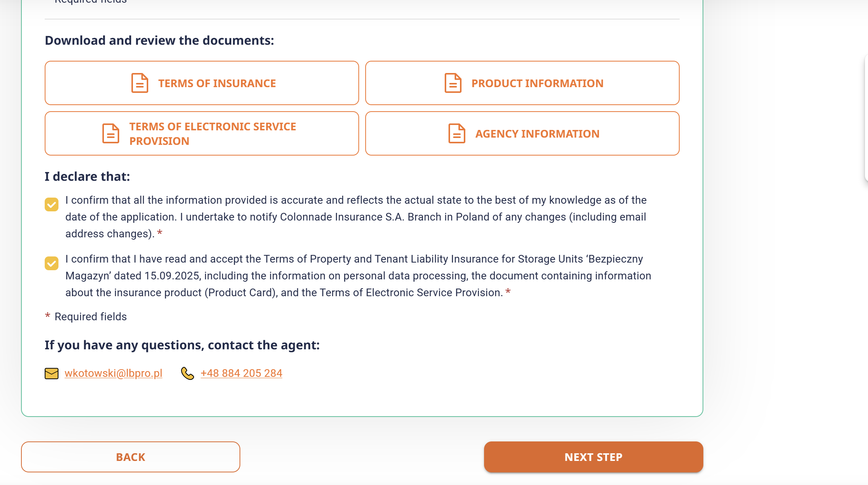
Task: Click the yellow envelope email icon
Action: tap(52, 373)
